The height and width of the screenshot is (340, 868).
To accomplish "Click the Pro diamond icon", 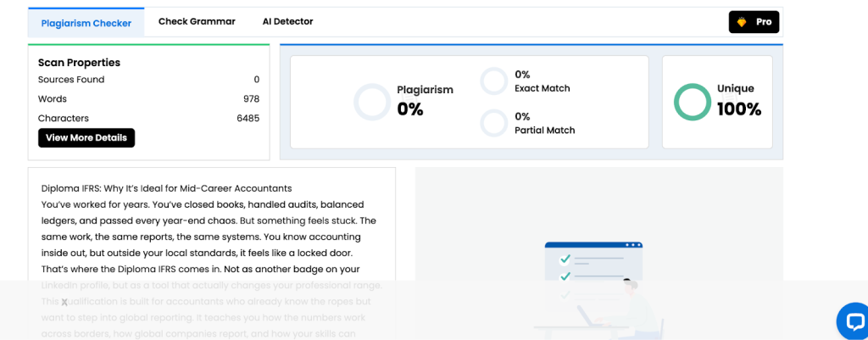I will tap(742, 22).
